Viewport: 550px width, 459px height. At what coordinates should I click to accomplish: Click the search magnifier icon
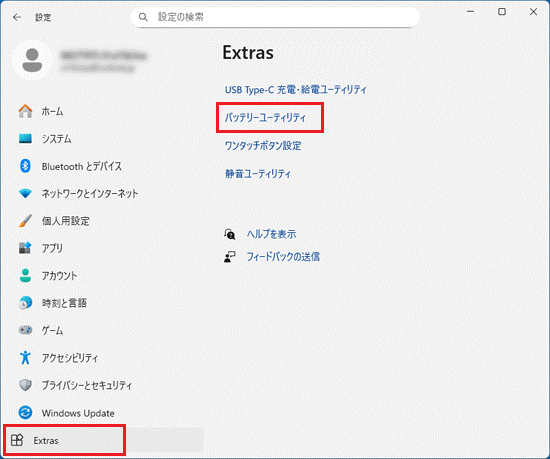point(143,17)
